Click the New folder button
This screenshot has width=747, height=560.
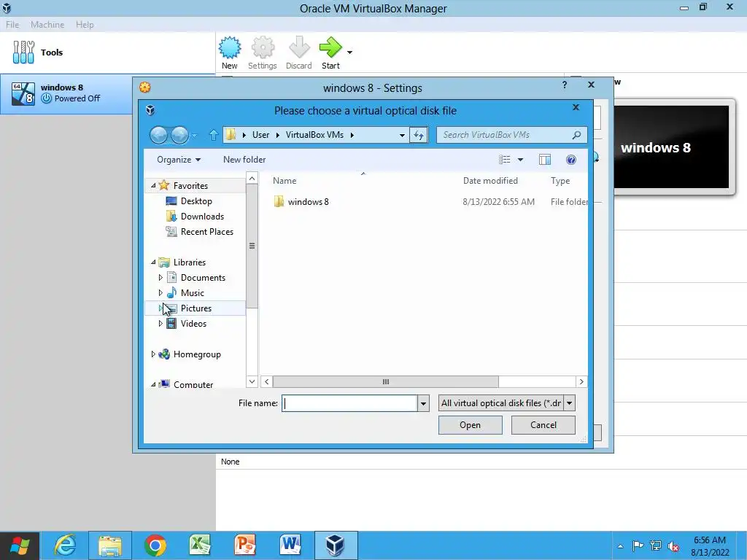(244, 160)
